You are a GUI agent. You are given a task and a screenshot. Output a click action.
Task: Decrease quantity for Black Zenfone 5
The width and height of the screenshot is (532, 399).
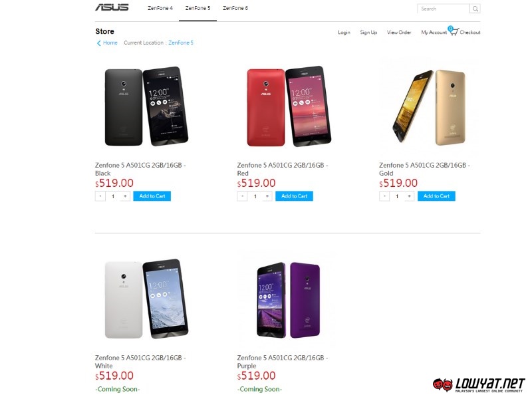pyautogui.click(x=100, y=196)
